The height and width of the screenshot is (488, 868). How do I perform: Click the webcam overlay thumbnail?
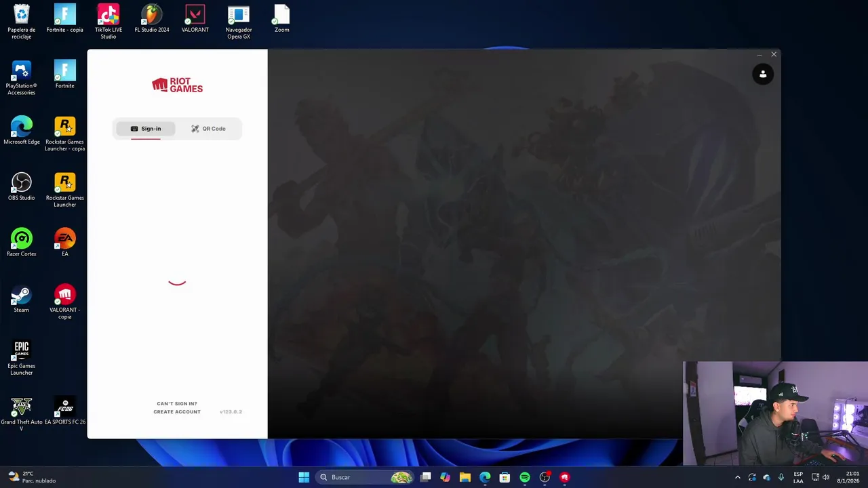click(x=775, y=413)
